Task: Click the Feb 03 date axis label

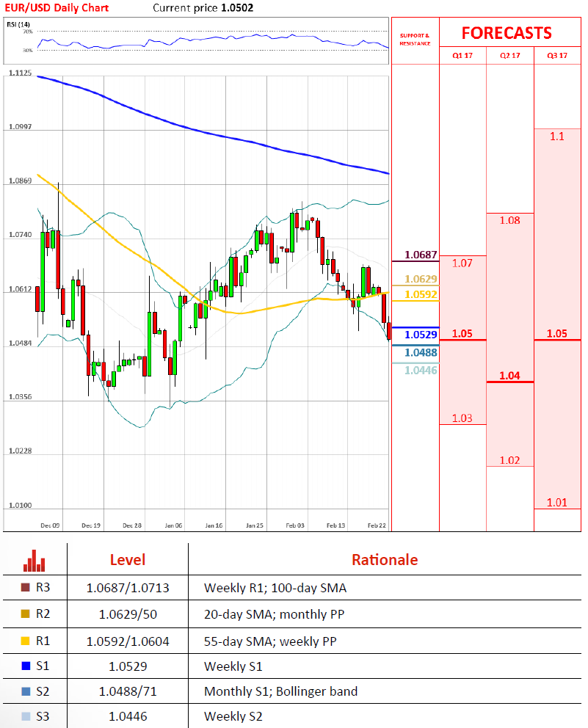Action: 295,525
